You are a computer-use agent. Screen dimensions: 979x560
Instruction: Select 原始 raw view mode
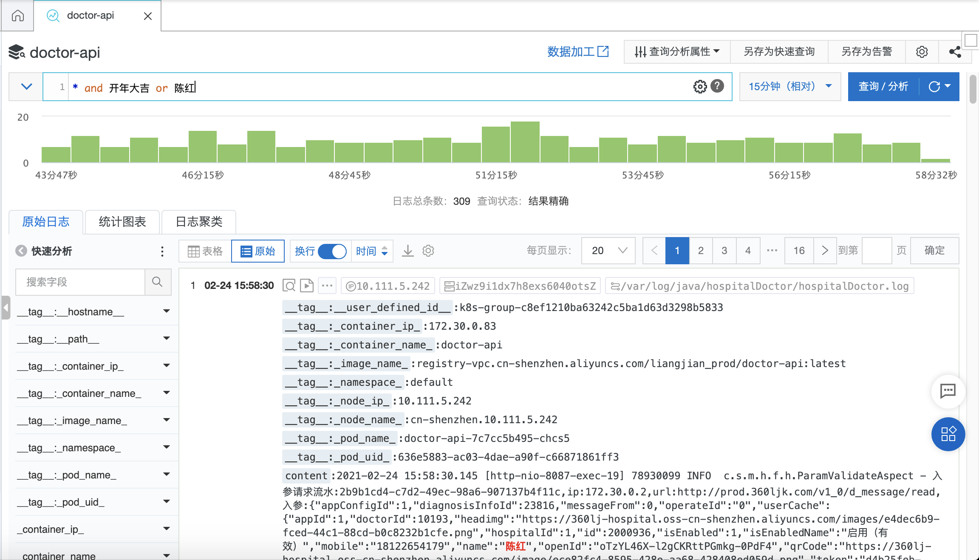(258, 251)
